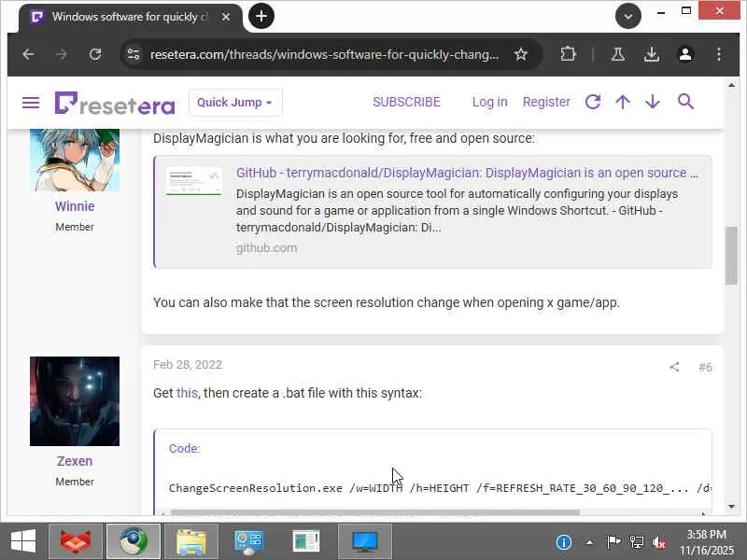Click the code block horizontal scrollbar
This screenshot has height=560, width=747.
[x=375, y=512]
